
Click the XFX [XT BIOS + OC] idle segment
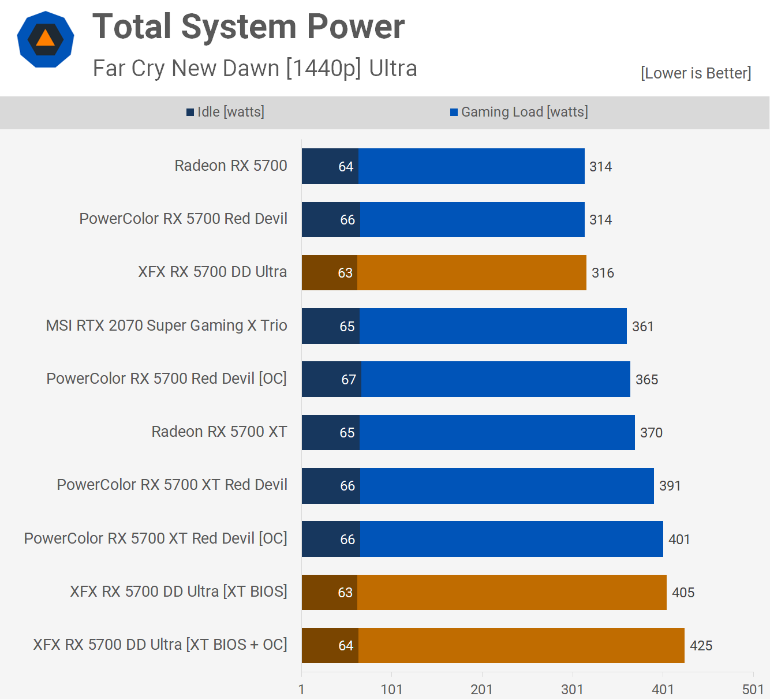(x=330, y=645)
